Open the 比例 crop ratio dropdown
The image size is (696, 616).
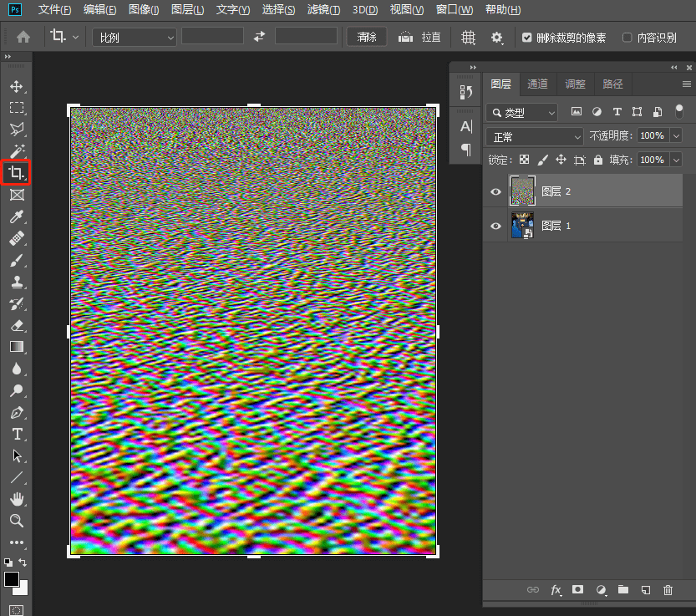[x=135, y=38]
